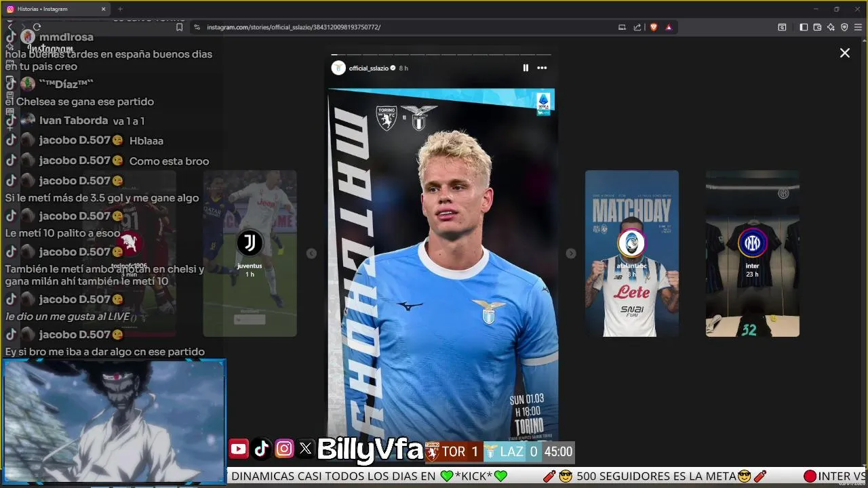Close the Instagram story viewer with X

tap(844, 53)
